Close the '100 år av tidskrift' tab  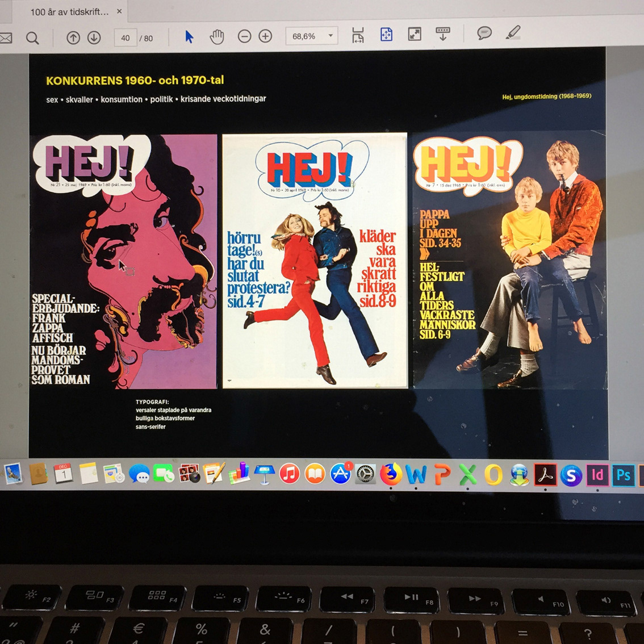pos(119,11)
